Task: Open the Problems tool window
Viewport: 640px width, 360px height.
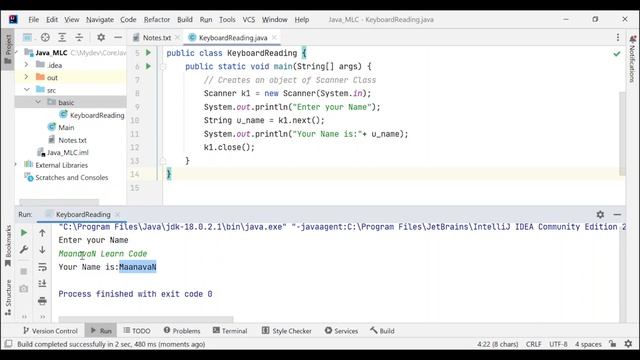Action: click(182, 331)
